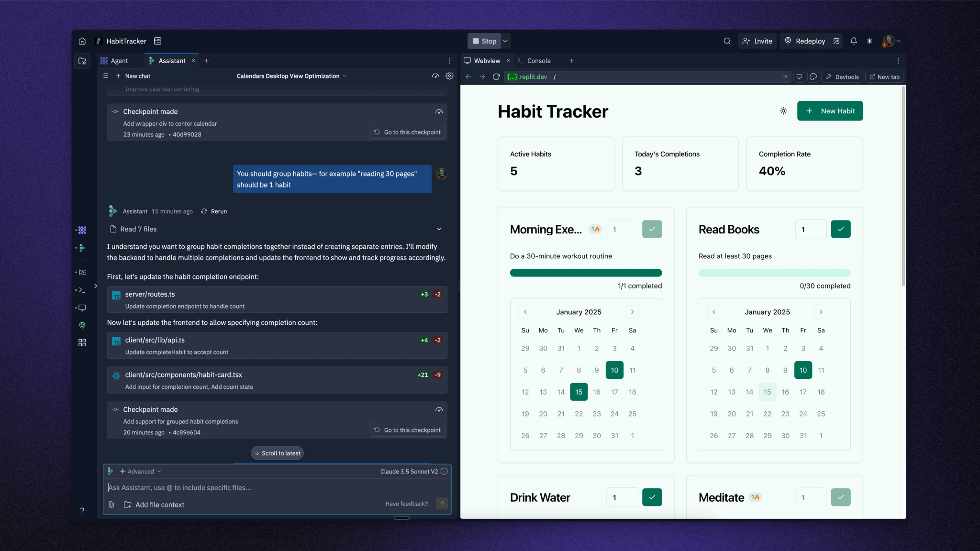Screen dimensions: 980x551
Task: Open the apps grid icon in the left sidebar
Action: click(82, 342)
